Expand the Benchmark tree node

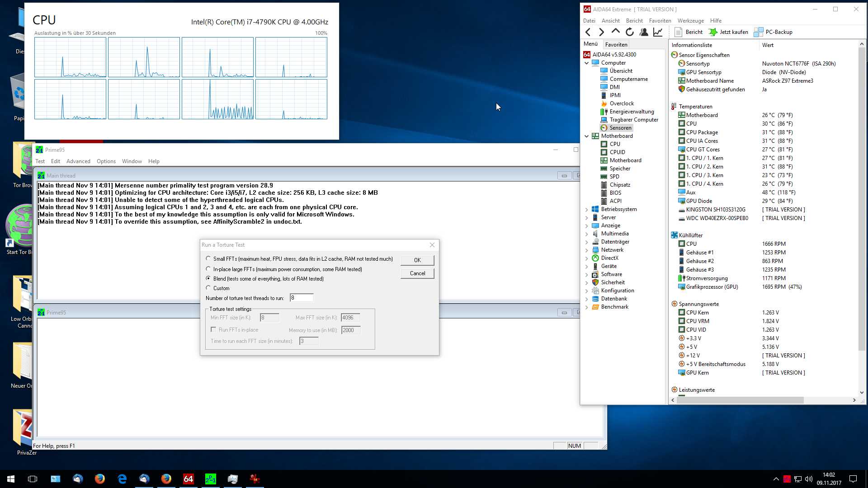point(587,307)
